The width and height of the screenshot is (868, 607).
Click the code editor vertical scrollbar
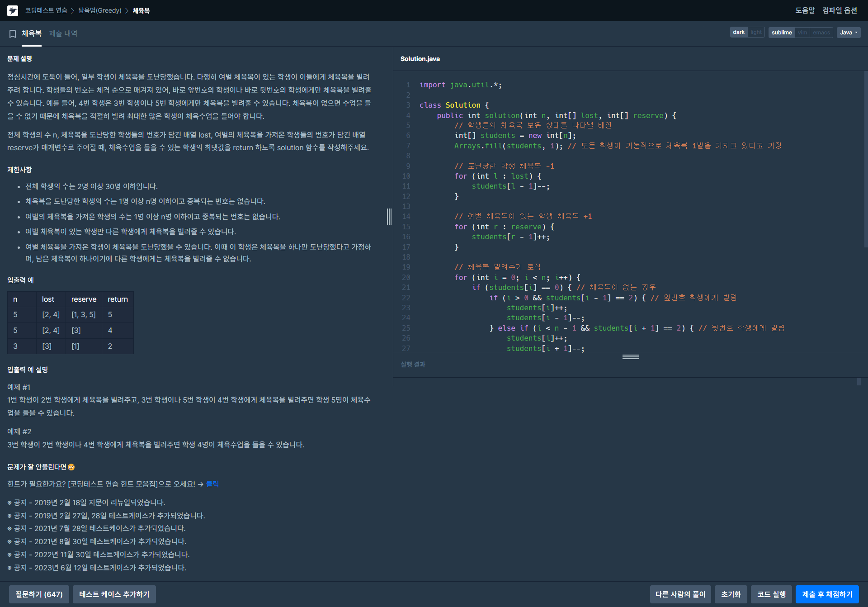click(865, 158)
